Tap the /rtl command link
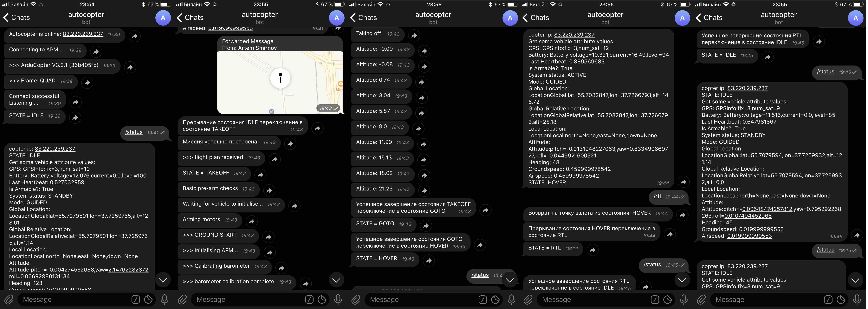This screenshot has height=309, width=868. pos(657,196)
